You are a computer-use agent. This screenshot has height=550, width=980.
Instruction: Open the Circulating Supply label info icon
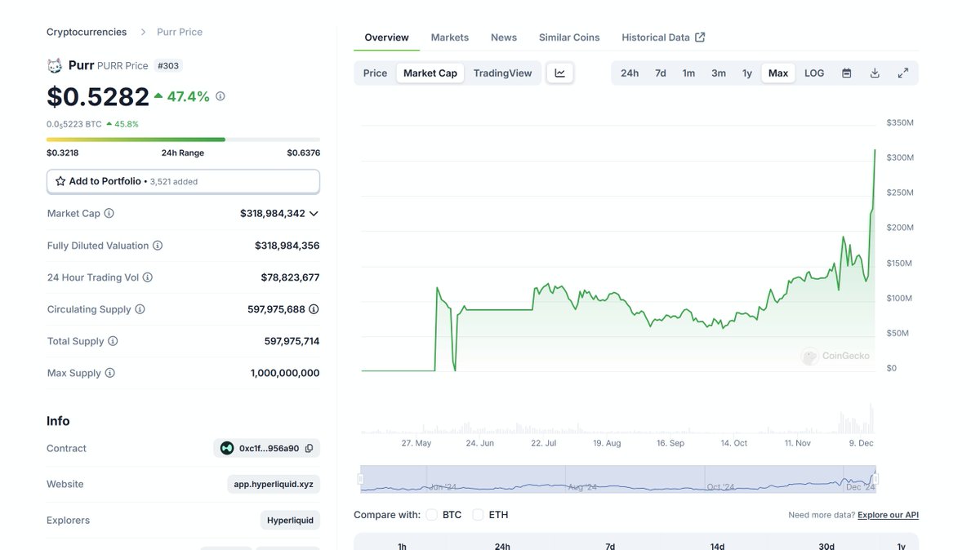(140, 309)
